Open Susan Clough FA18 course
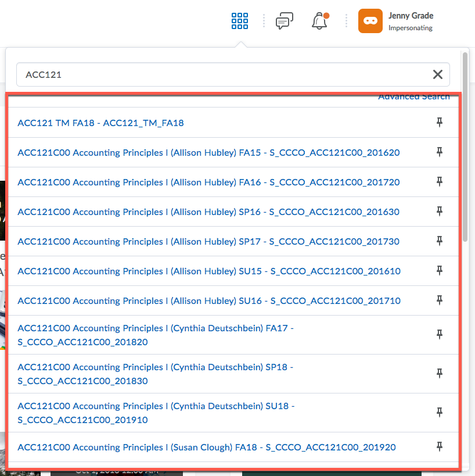Viewport: 475px width, 476px height. coord(207,447)
